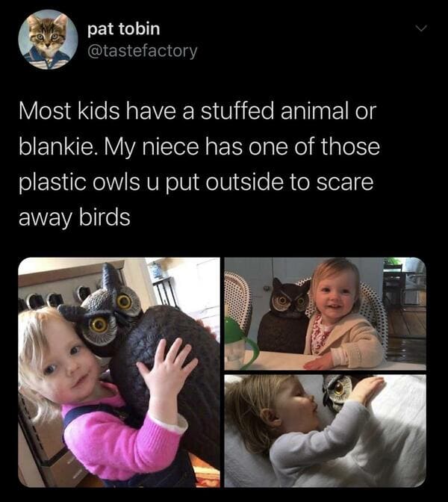
Task: Open pat tobin's kitten profile picture
Action: coord(48,40)
